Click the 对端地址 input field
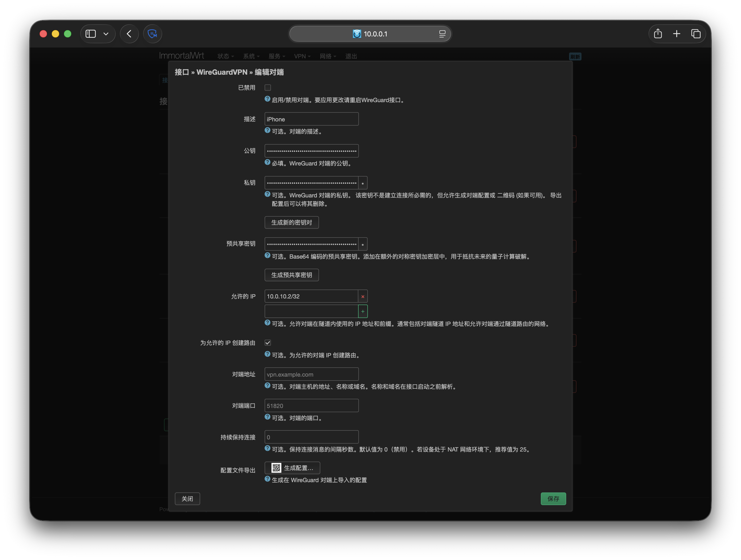The image size is (741, 560). tap(311, 374)
